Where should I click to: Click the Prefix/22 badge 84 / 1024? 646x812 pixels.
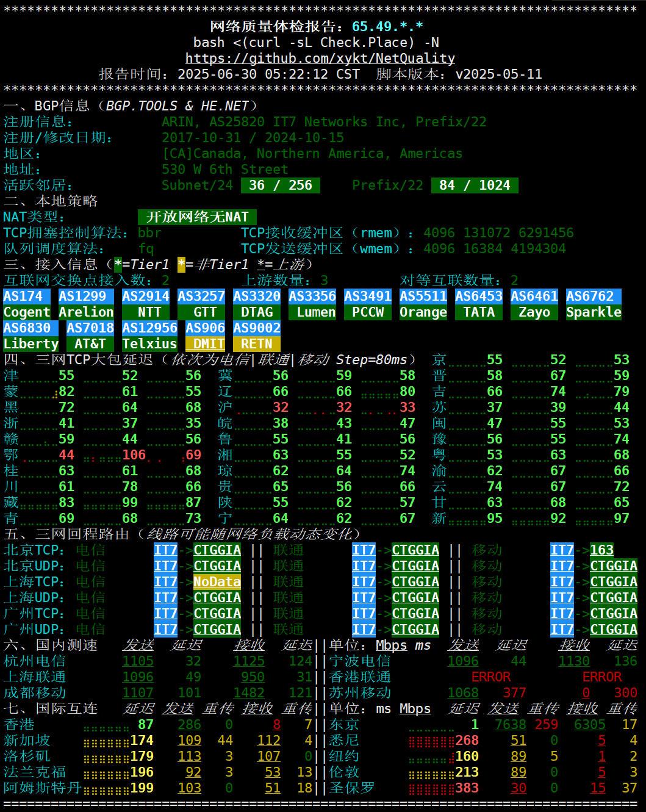475,185
